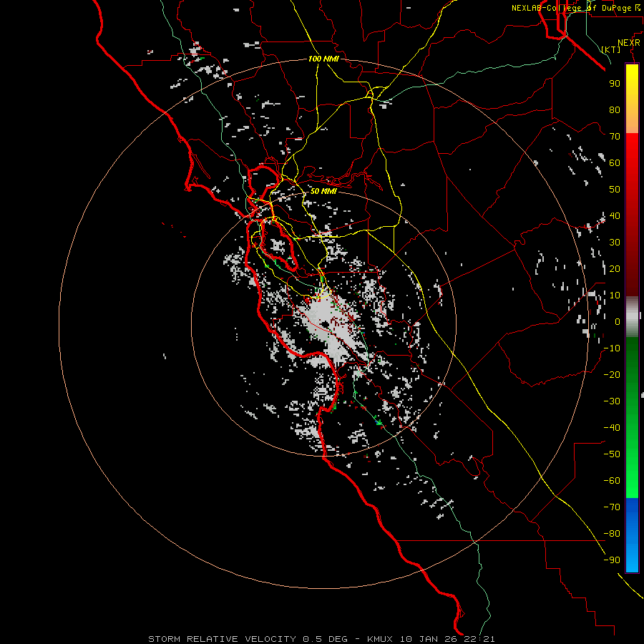Pick the bright red band of color bar
644x644 pixels.
pos(632,156)
